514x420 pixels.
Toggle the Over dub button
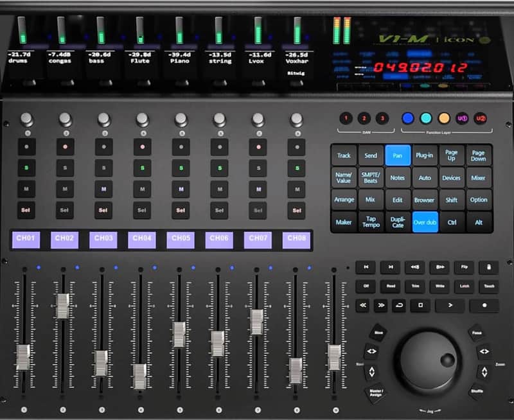point(425,222)
